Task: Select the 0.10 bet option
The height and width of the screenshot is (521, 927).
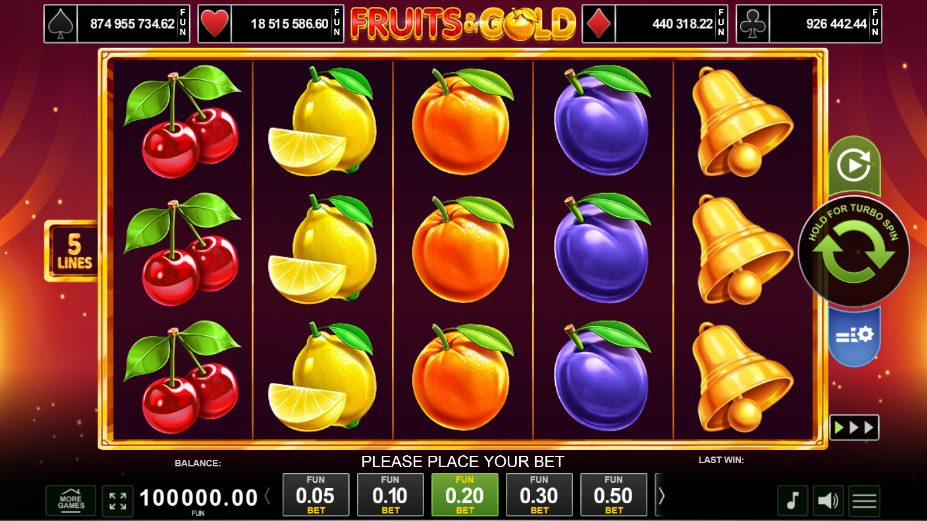Action: pyautogui.click(x=390, y=494)
